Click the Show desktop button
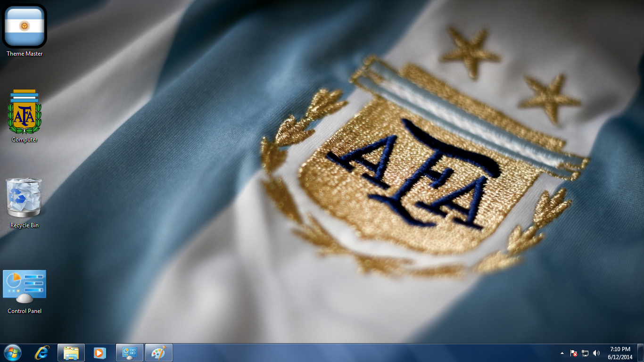 tap(640, 353)
